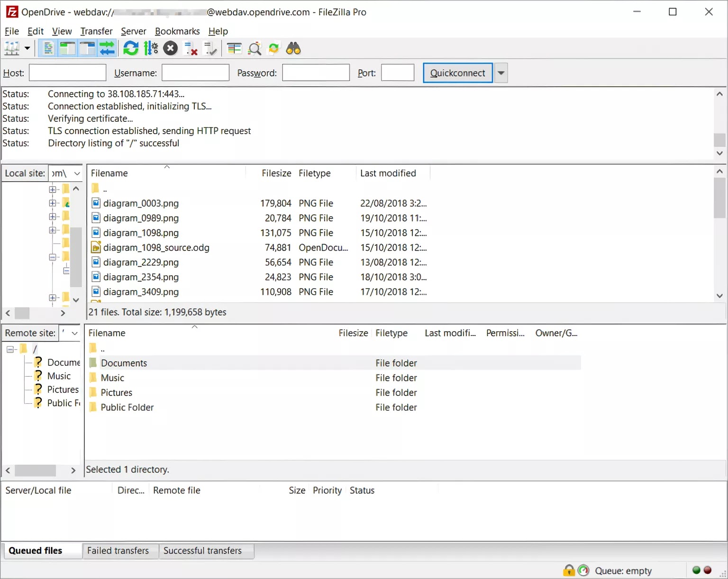Toggle synchronized browsing icon
Image resolution: width=728 pixels, height=579 pixels.
pos(274,48)
